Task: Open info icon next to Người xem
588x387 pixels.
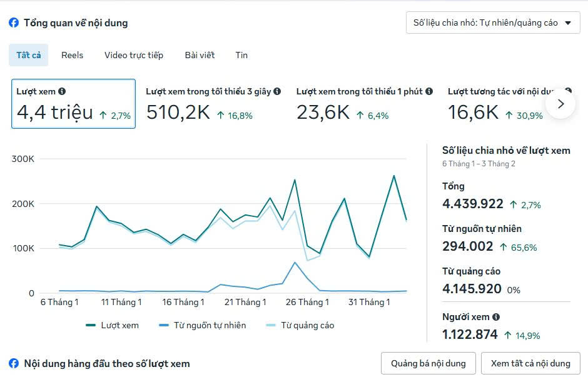Action: tap(496, 317)
